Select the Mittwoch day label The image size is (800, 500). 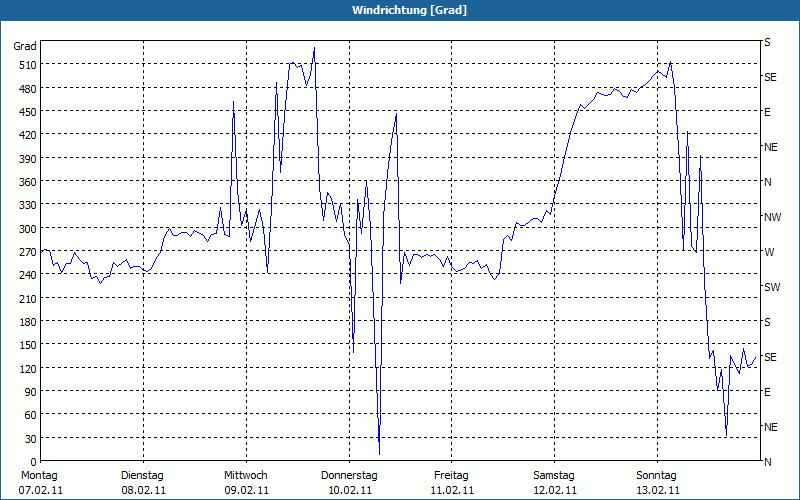coord(245,476)
